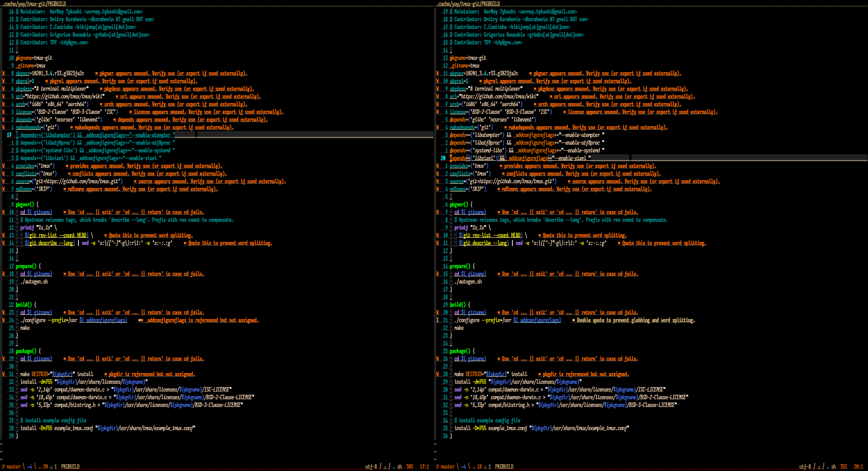Click the BSD-3-Clause-LICENSE sed line in right pane
This screenshot has height=471, width=868.
[x=566, y=405]
